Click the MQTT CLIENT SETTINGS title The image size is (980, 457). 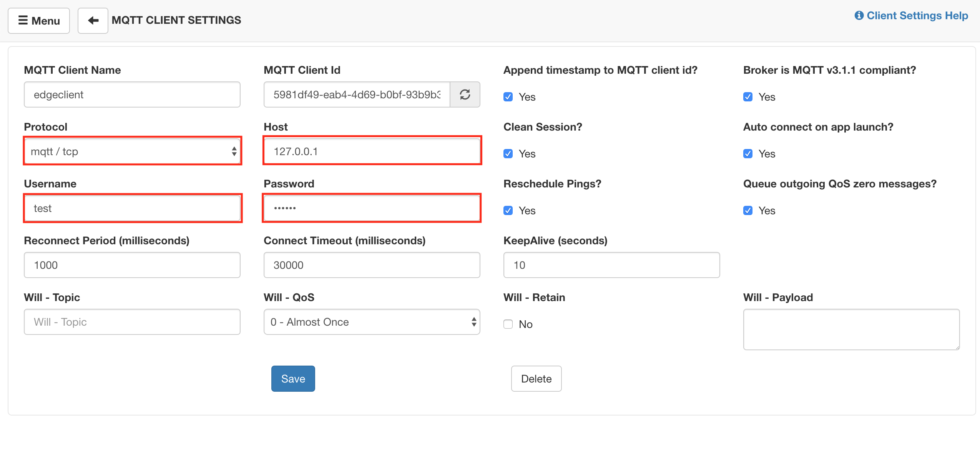coord(176,20)
